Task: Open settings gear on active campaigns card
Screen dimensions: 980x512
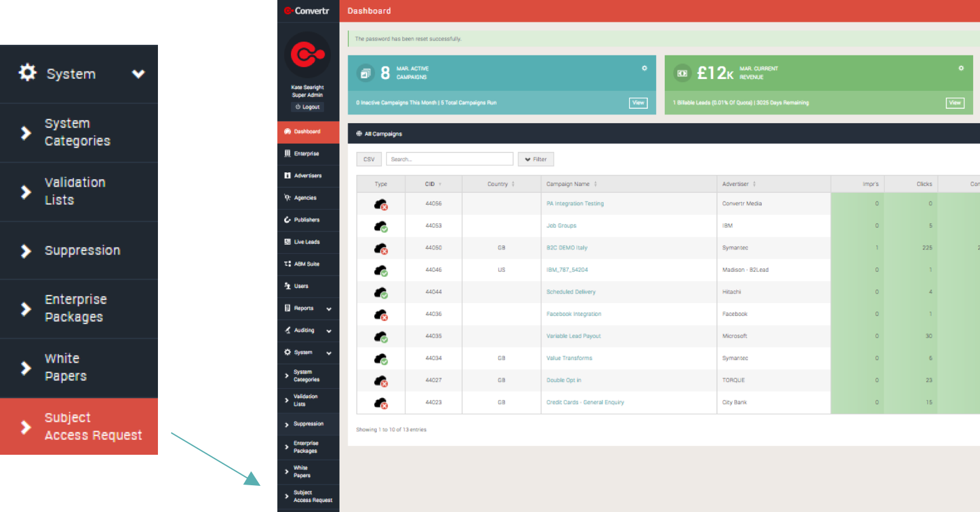Action: coord(644,68)
